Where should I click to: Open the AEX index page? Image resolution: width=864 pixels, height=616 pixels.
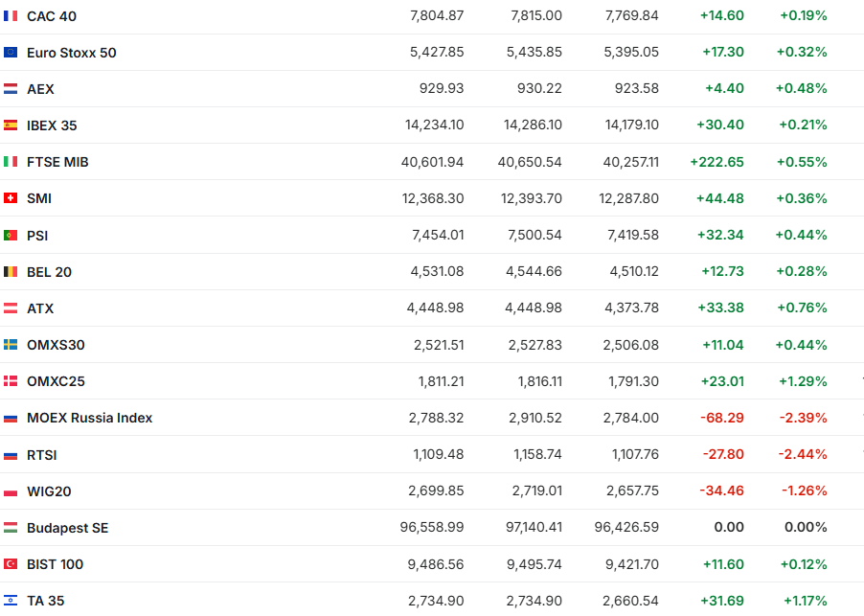(x=40, y=89)
